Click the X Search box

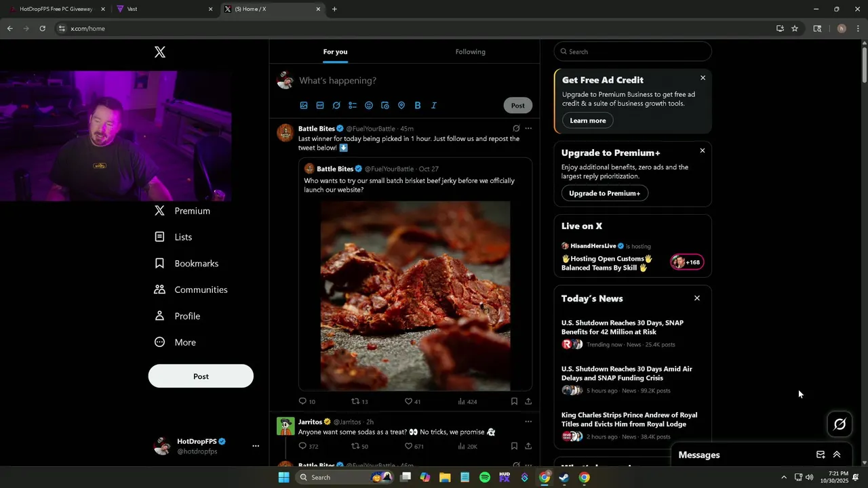tap(633, 52)
